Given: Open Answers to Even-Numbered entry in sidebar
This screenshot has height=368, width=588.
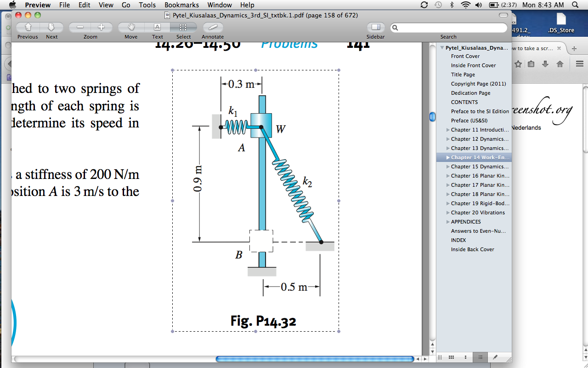Looking at the screenshot, I should point(478,231).
